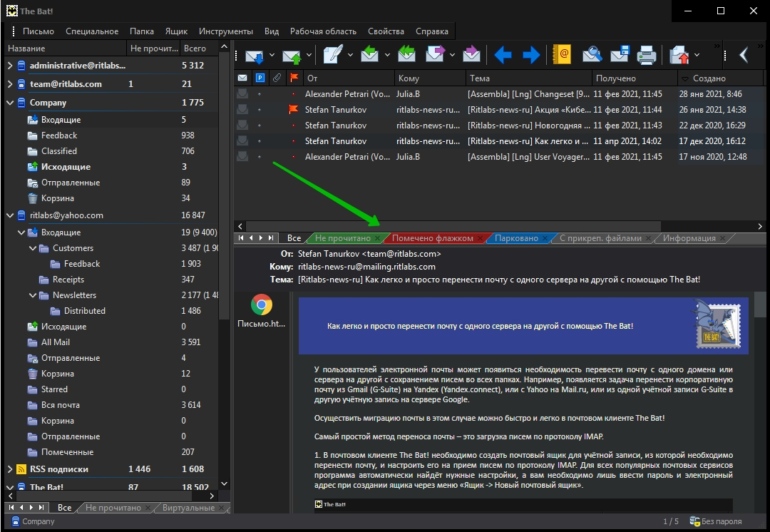Click the folder tree vertical scrollbar thumb

point(224,187)
